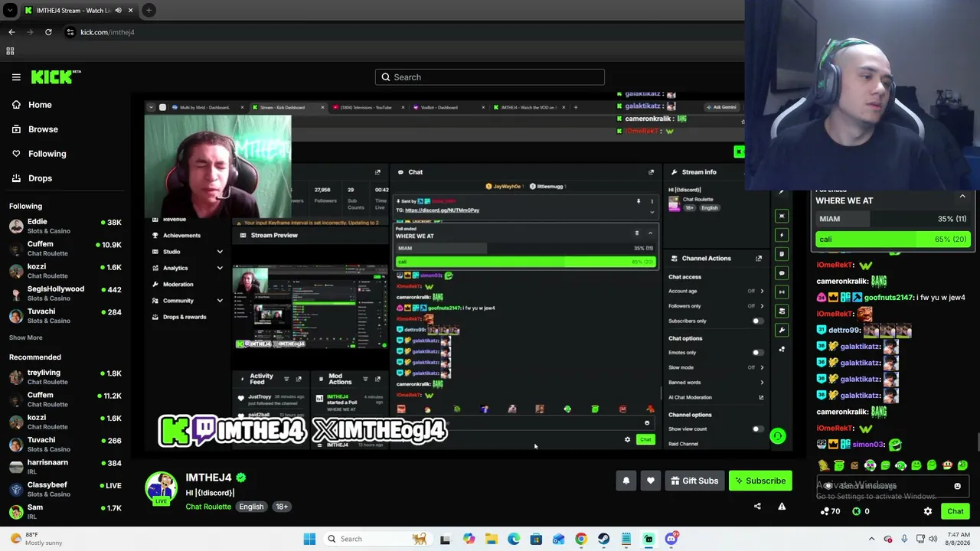Image resolution: width=980 pixels, height=551 pixels.
Task: Go to Home in Kick sidebar
Action: coord(40,105)
